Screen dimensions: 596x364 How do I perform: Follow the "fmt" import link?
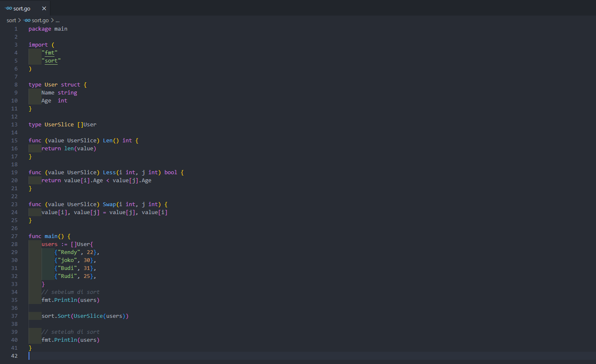click(x=50, y=53)
